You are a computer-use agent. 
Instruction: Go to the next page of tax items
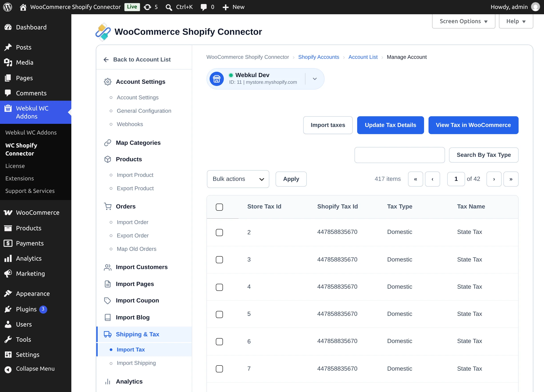(x=494, y=179)
